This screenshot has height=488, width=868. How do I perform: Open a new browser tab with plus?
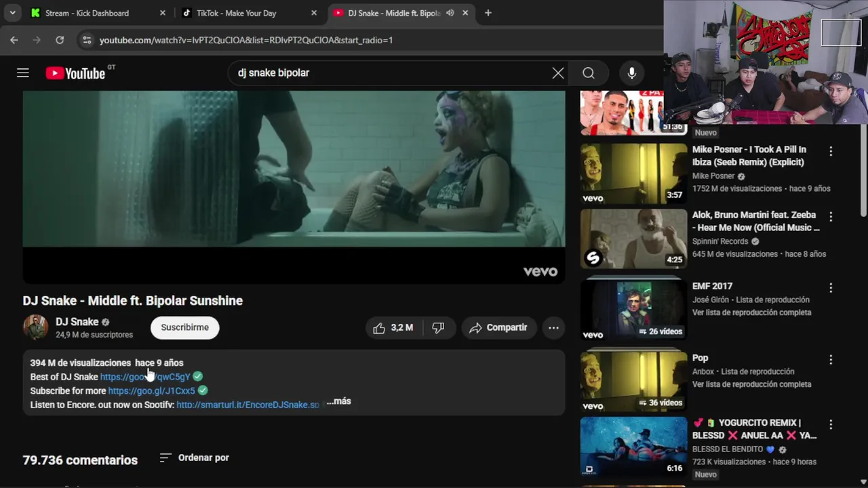click(x=488, y=13)
